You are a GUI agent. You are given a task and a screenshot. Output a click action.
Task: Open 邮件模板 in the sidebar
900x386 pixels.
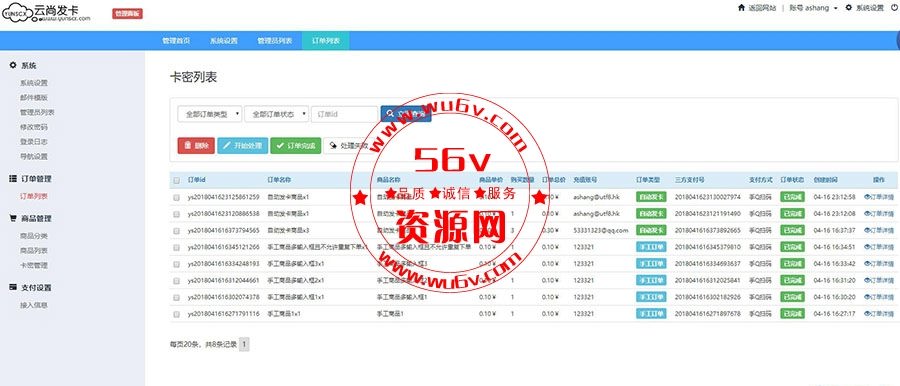[34, 98]
